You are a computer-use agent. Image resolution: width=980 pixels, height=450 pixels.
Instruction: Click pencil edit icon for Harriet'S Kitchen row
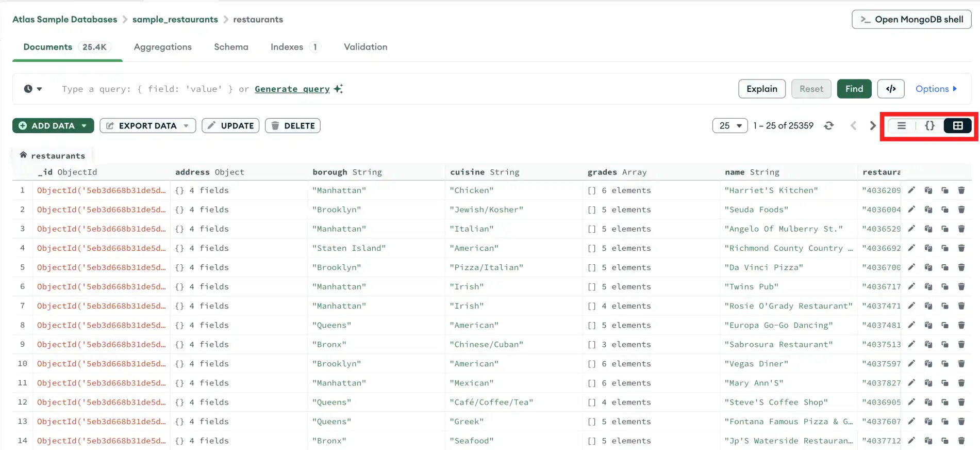pyautogui.click(x=911, y=190)
